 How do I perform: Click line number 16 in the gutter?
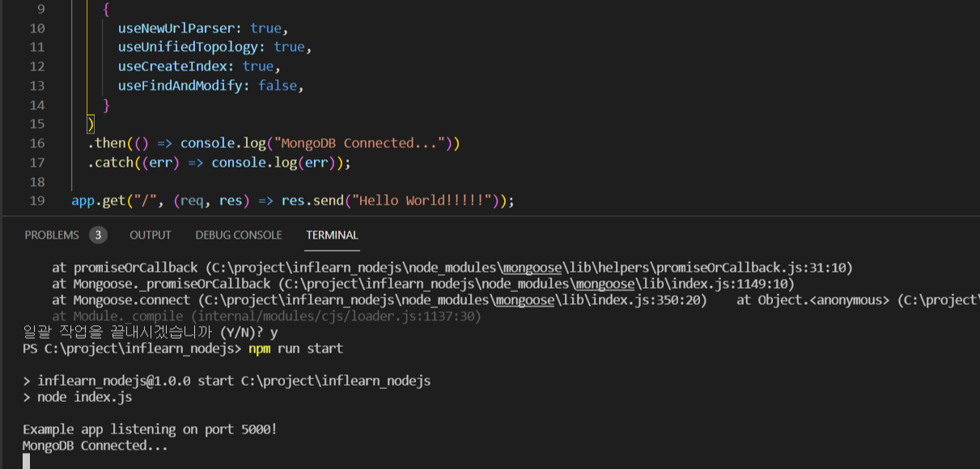[x=36, y=143]
